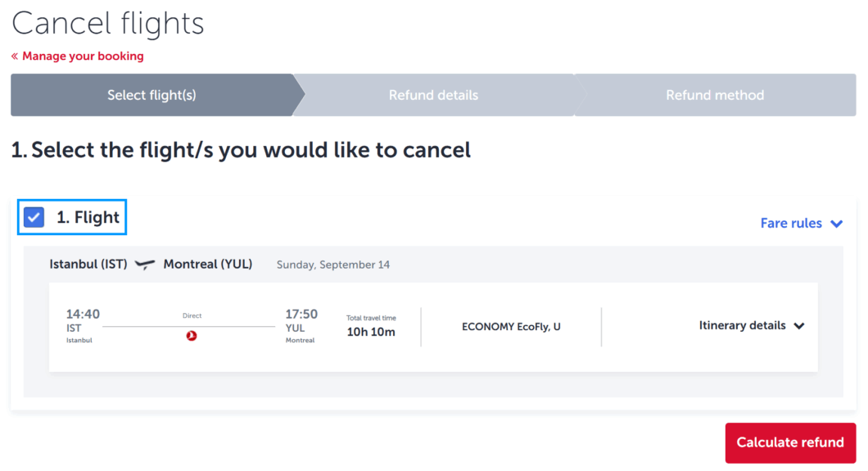Click the 17:50 arrival time
Viewport: 868px width, 471px height.
tap(301, 314)
